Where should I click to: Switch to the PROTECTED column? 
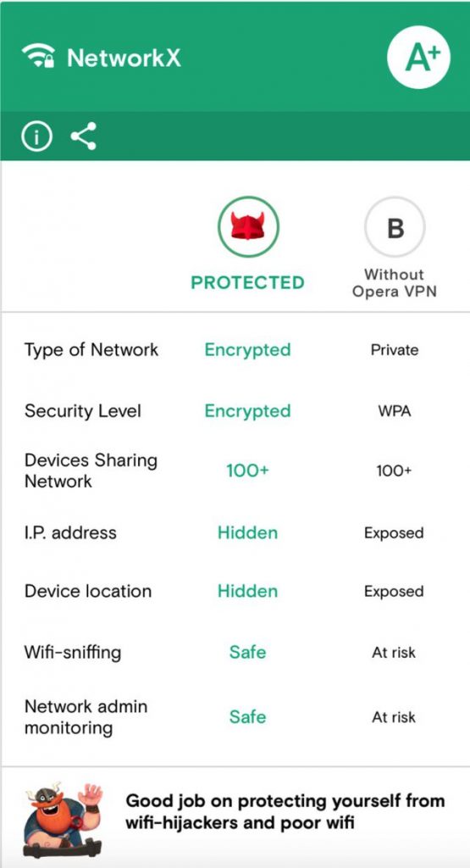click(248, 282)
